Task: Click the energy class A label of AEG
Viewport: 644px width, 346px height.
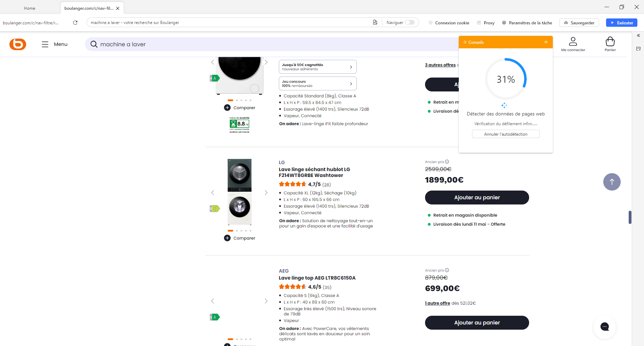Action: click(x=215, y=317)
